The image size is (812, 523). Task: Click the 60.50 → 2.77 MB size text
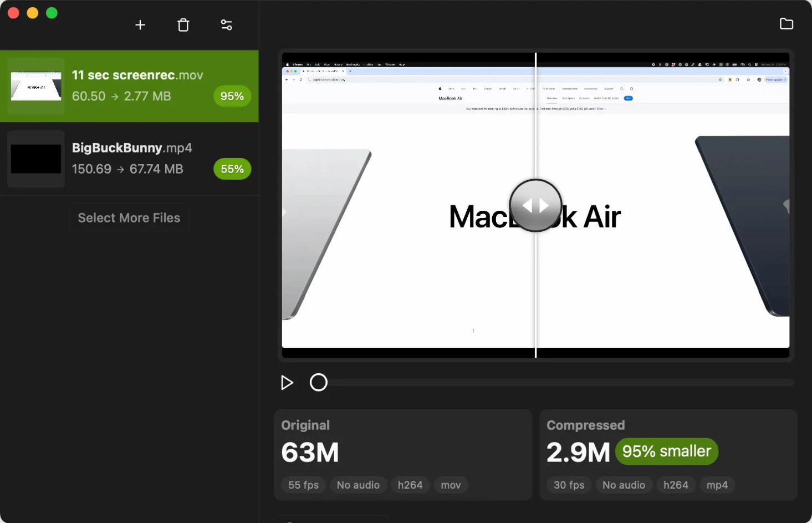(121, 97)
